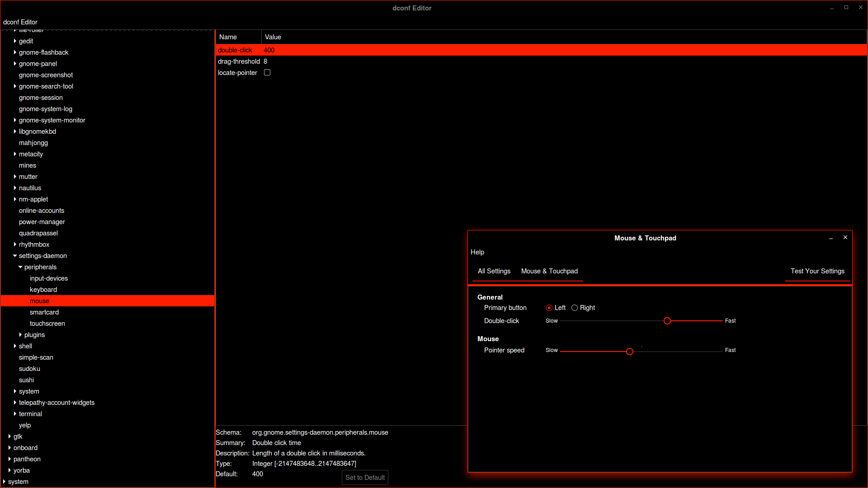Enable Right as primary button
The height and width of the screenshot is (488, 868).
(574, 307)
